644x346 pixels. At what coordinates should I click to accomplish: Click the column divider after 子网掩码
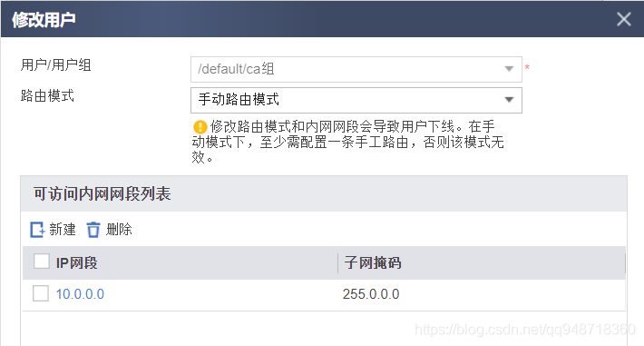625,263
